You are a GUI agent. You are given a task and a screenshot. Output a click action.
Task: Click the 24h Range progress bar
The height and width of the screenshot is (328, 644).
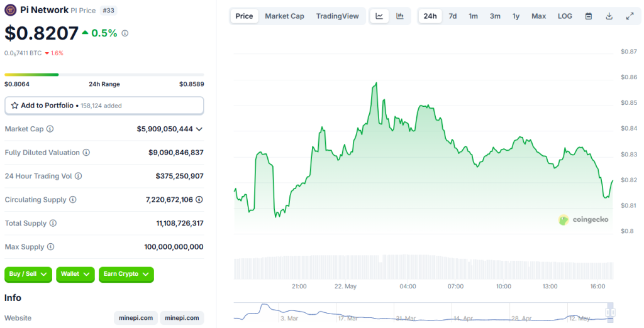[x=104, y=75]
